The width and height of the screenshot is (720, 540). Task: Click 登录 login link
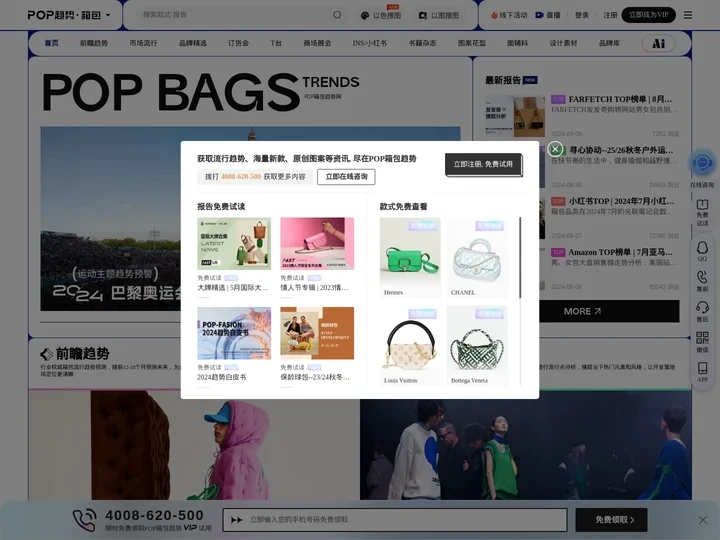point(582,15)
